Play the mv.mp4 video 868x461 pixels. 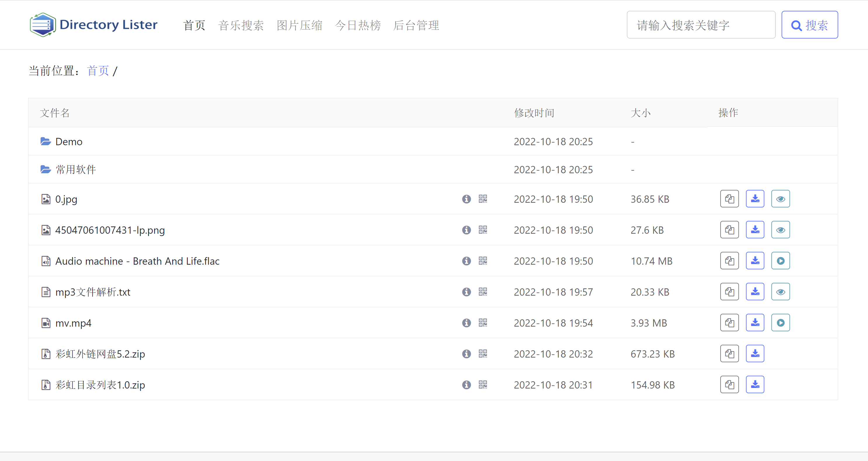pyautogui.click(x=780, y=323)
